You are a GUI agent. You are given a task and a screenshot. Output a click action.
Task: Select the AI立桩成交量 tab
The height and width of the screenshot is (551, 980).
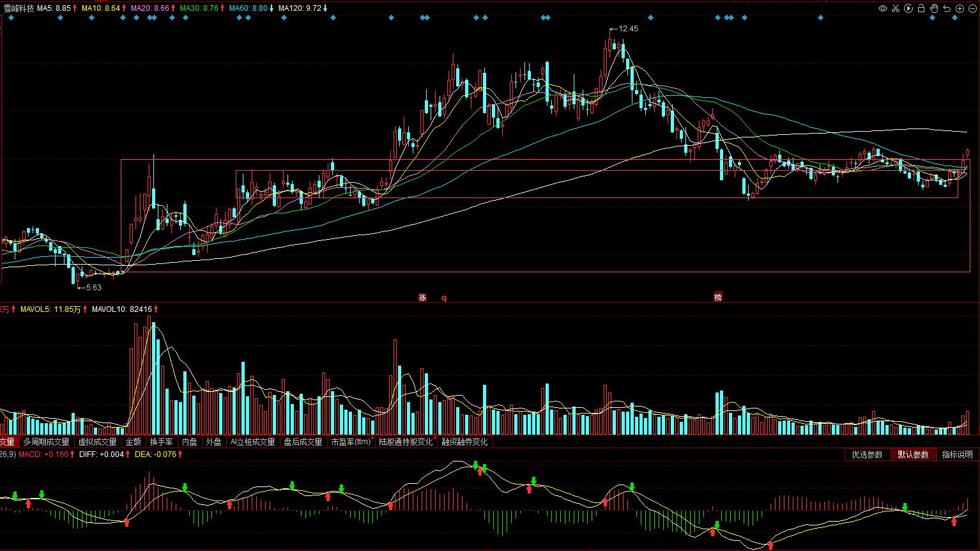(x=252, y=442)
